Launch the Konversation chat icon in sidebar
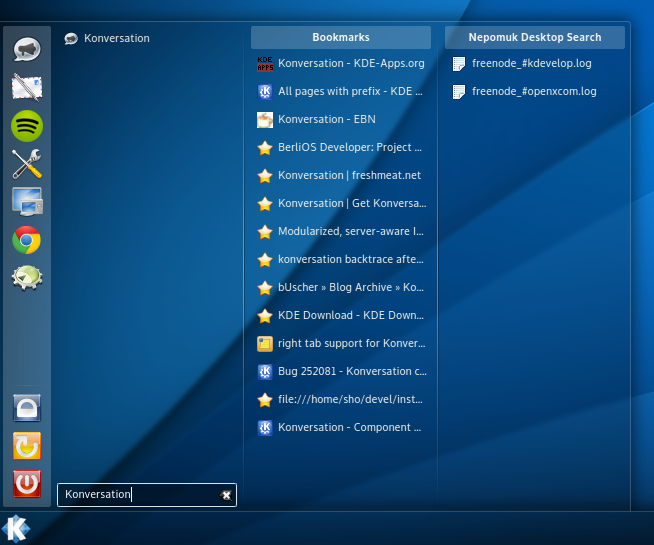654x545 pixels. (27, 50)
